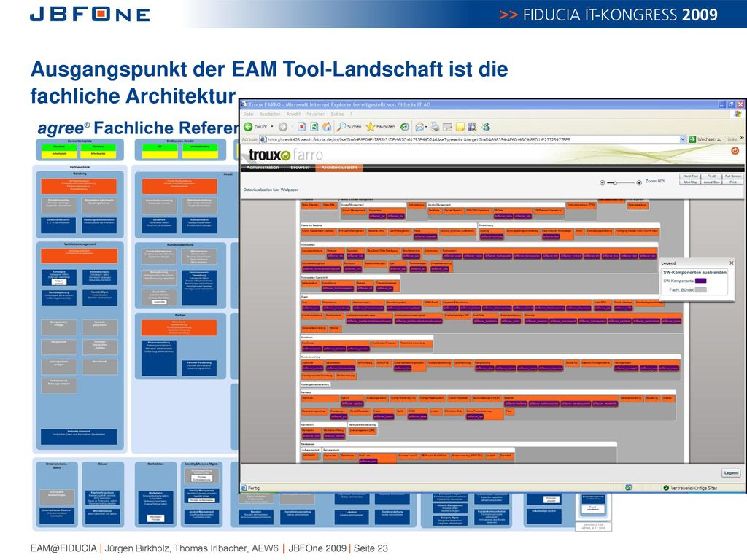Expand the address bar URL dropdown

[683, 139]
